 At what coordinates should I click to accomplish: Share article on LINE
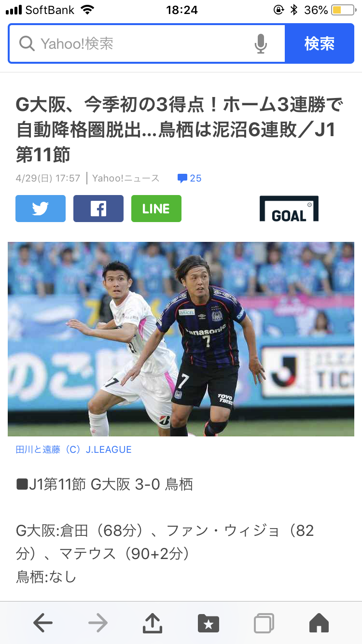pos(156,209)
